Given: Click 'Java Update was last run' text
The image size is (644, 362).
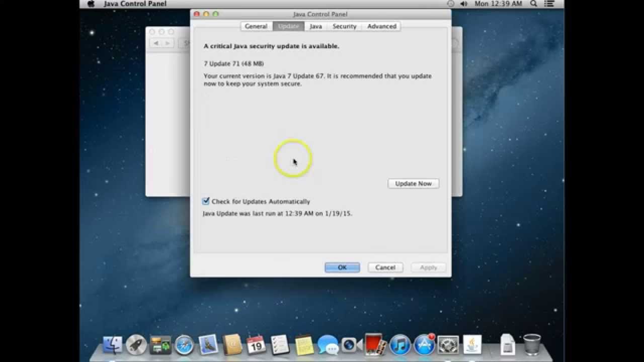Looking at the screenshot, I should [x=277, y=213].
